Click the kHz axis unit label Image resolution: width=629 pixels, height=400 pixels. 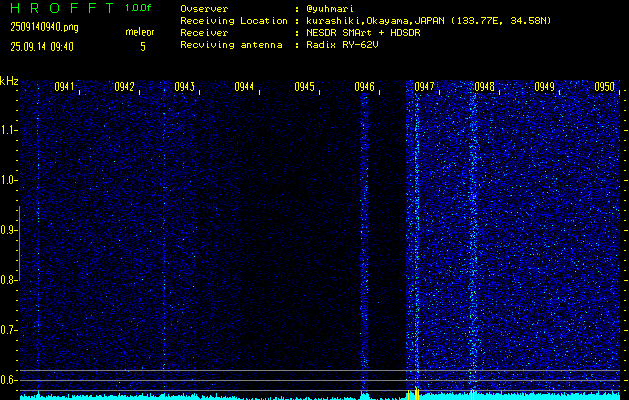pos(9,81)
